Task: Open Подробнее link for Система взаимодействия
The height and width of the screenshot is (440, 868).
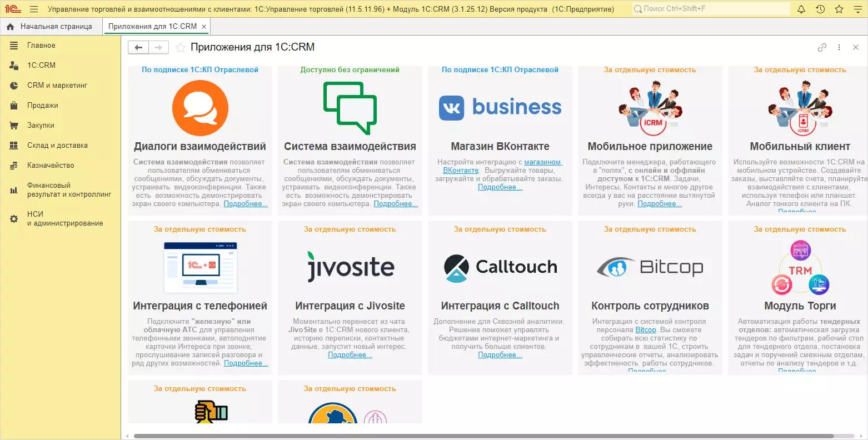Action: click(x=396, y=204)
